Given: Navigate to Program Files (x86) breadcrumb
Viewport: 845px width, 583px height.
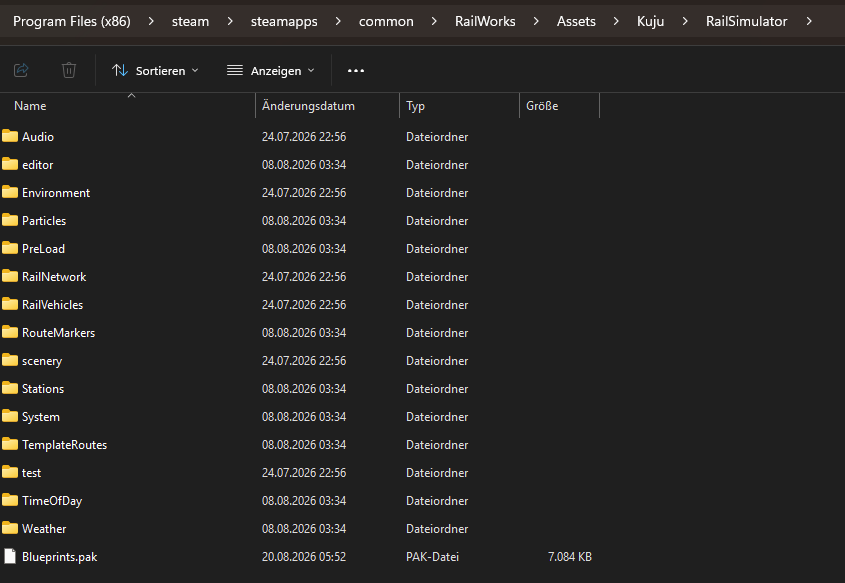Looking at the screenshot, I should (72, 21).
